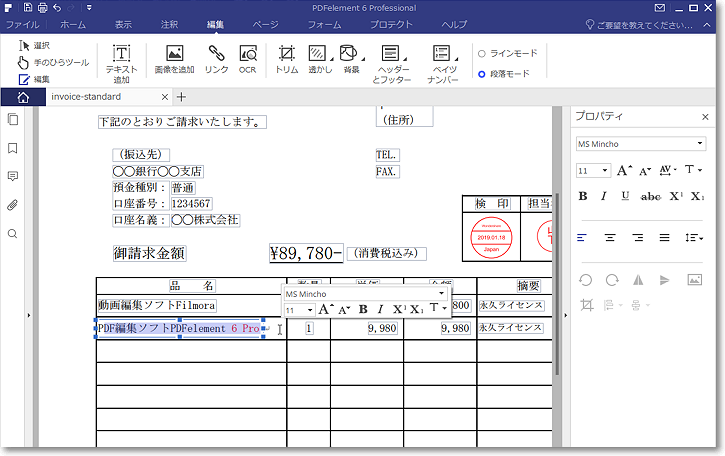Viewport: 725px width, 456px height.
Task: Select ラインモード radio option
Action: point(508,54)
